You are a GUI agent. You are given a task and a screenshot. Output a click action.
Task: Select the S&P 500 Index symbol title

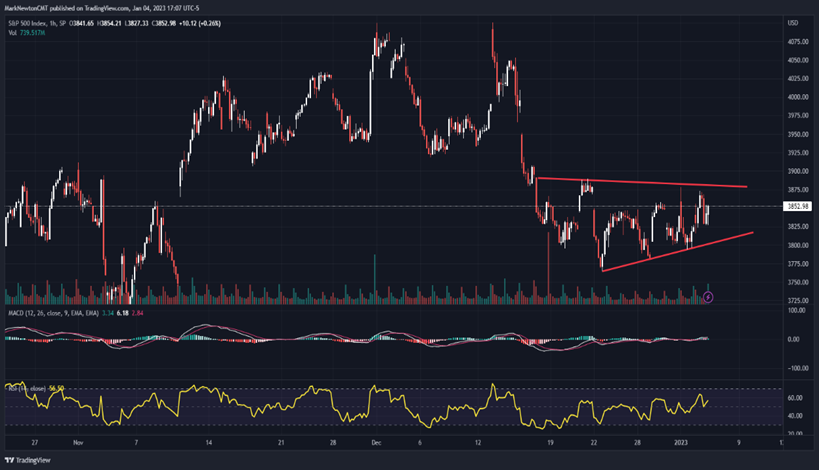38,24
